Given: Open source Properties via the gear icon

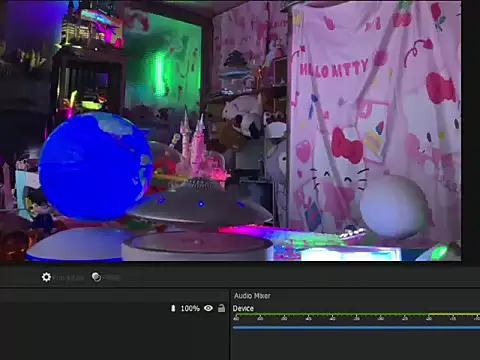Looking at the screenshot, I should coord(46,277).
